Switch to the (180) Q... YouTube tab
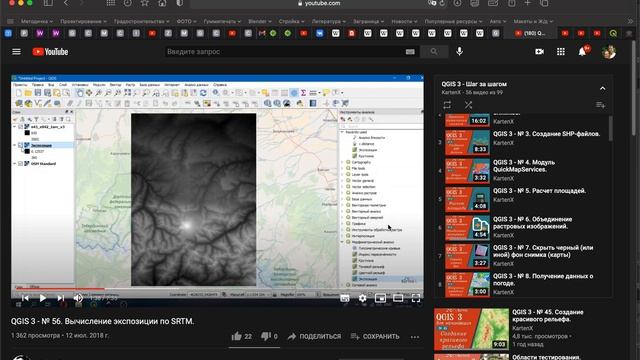 (x=530, y=33)
